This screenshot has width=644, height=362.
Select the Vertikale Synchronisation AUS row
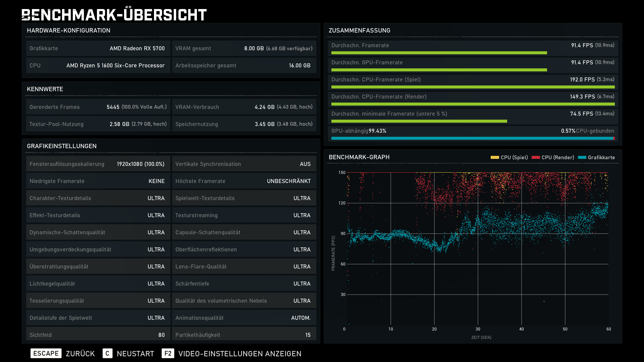(x=244, y=164)
